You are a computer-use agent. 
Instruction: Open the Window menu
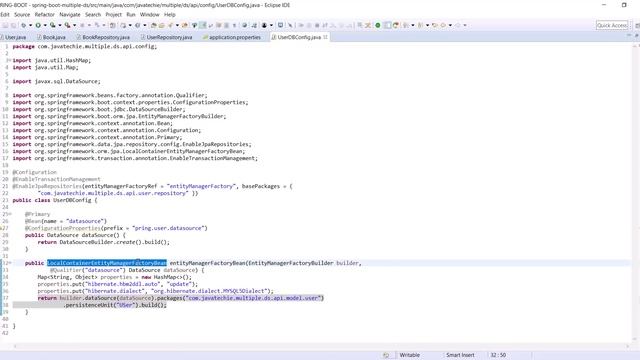point(149,14)
